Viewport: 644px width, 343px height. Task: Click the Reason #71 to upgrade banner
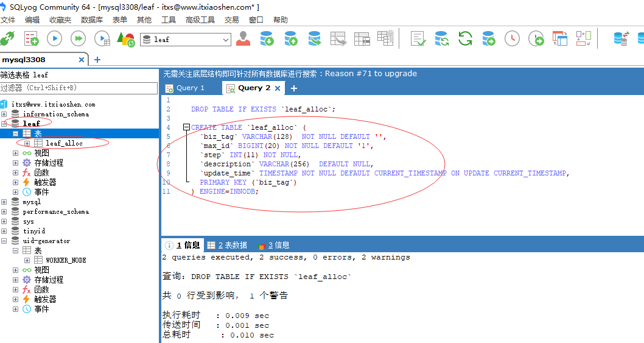click(x=290, y=74)
